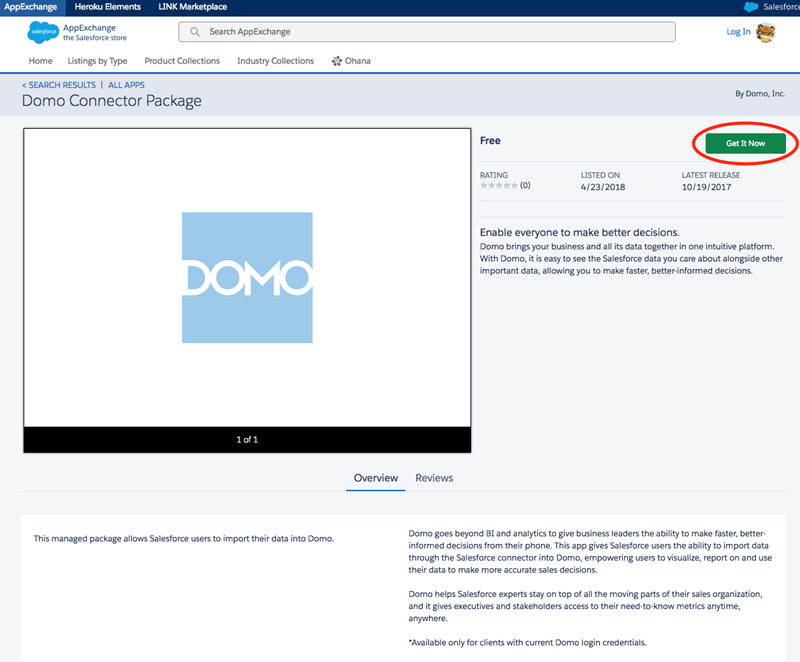Switch to the Reviews tab
The width and height of the screenshot is (800, 662).
434,478
